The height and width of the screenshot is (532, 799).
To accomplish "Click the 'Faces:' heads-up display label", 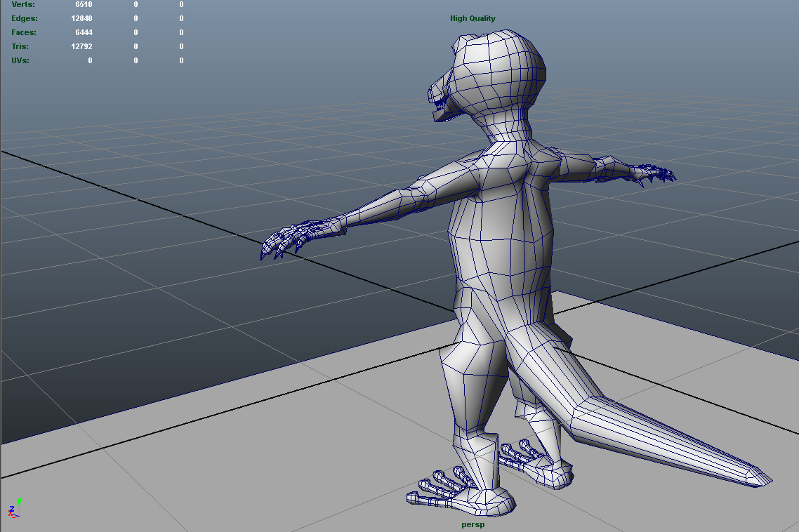I will coord(24,32).
